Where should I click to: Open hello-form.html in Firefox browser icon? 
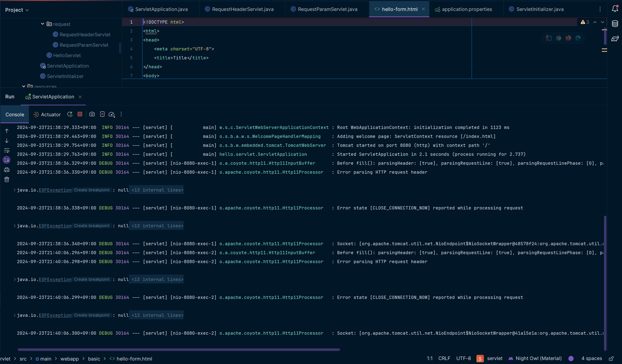(568, 38)
